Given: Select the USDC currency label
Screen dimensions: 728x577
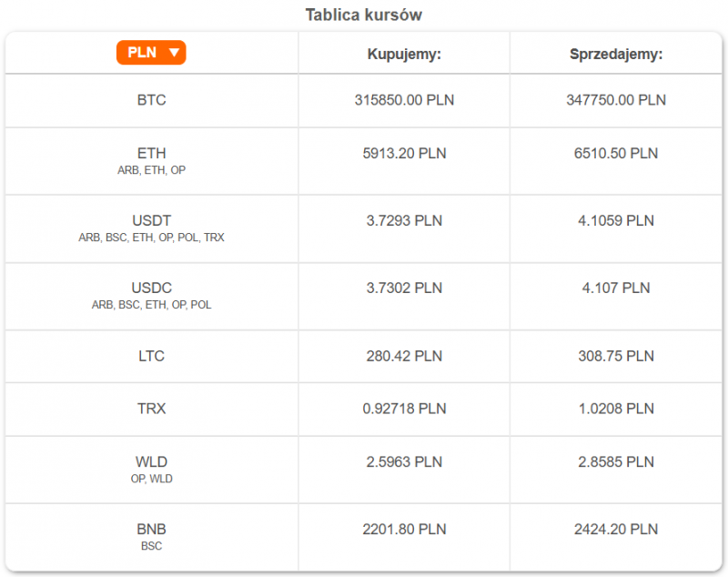Looking at the screenshot, I should pos(151,288).
